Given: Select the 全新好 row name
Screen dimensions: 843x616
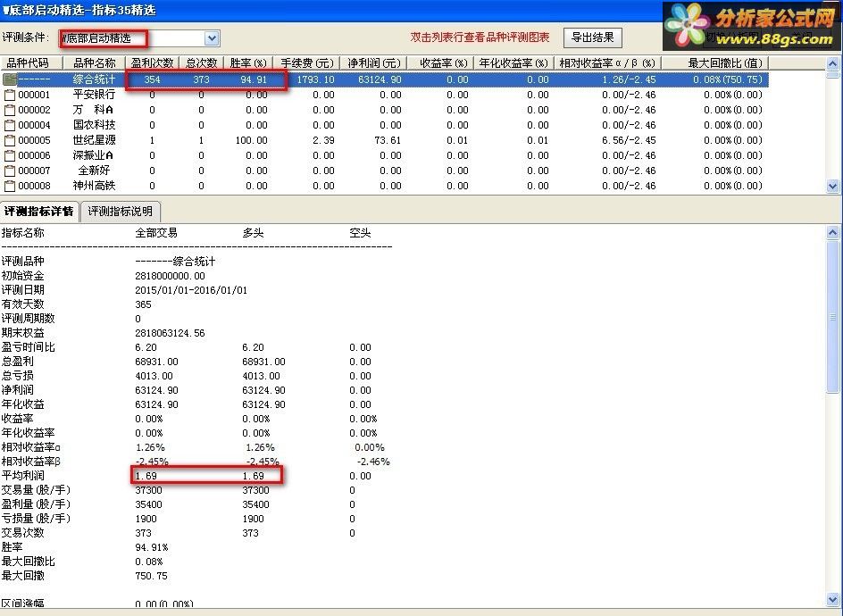Looking at the screenshot, I should [x=94, y=171].
